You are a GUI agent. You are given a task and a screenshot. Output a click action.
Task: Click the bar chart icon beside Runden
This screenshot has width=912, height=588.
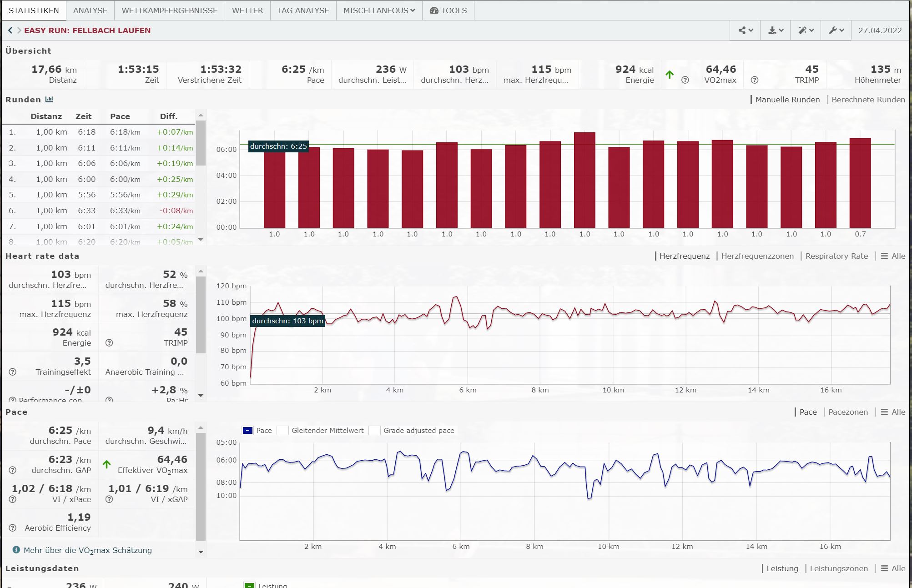(x=49, y=99)
